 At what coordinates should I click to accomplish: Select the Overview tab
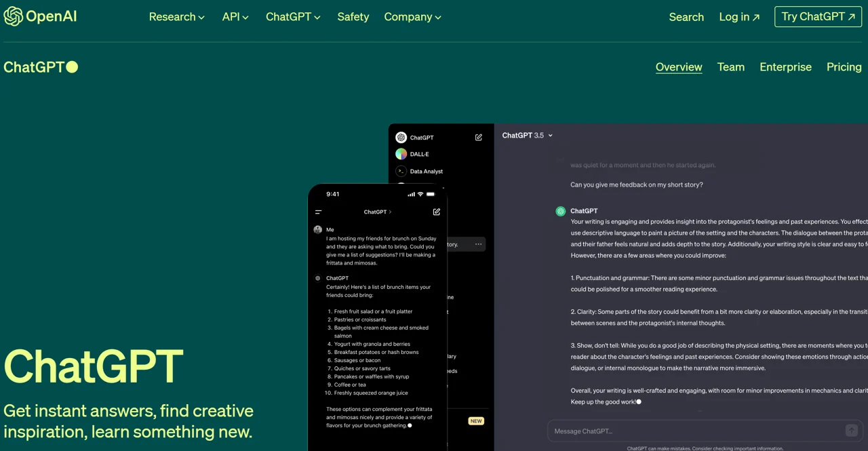[x=679, y=66]
